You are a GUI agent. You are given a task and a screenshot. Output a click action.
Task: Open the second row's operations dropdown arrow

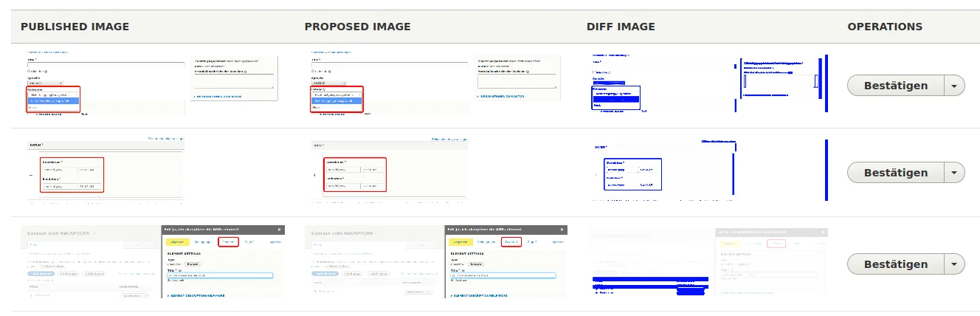[x=954, y=173]
